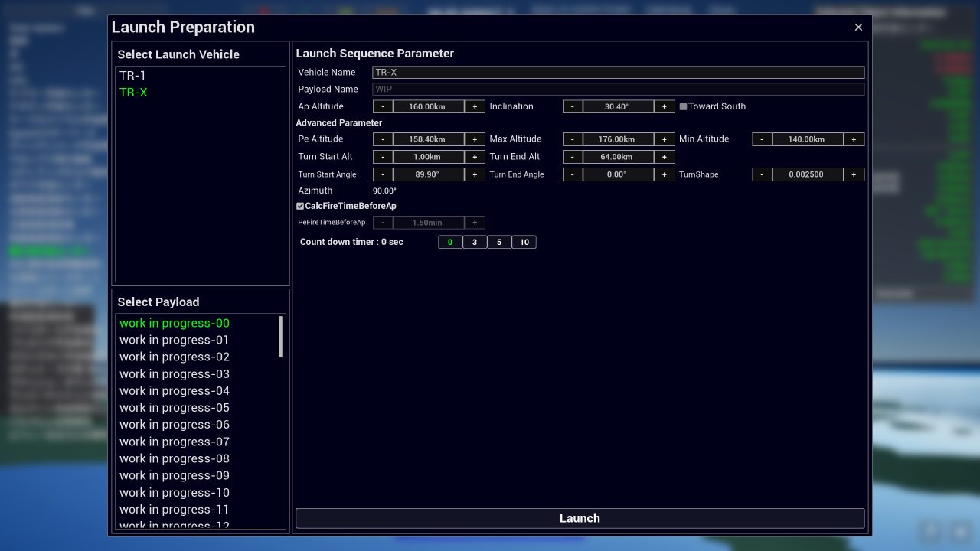
Task: Select payload work in progress-05
Action: pos(175,408)
